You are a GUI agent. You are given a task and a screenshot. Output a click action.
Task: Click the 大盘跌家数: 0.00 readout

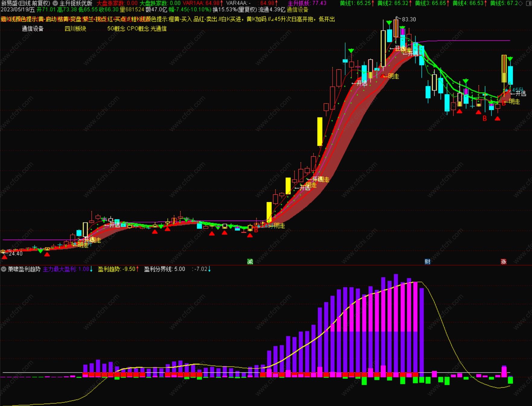pyautogui.click(x=160, y=3)
